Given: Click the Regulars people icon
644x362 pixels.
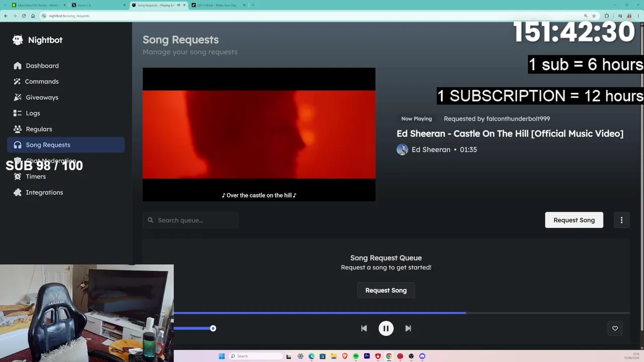Looking at the screenshot, I should pos(18,129).
